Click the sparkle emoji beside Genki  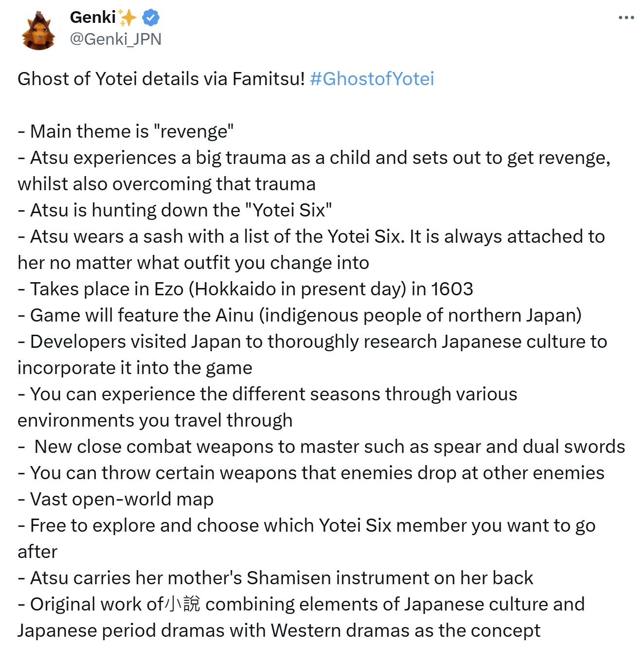point(128,18)
